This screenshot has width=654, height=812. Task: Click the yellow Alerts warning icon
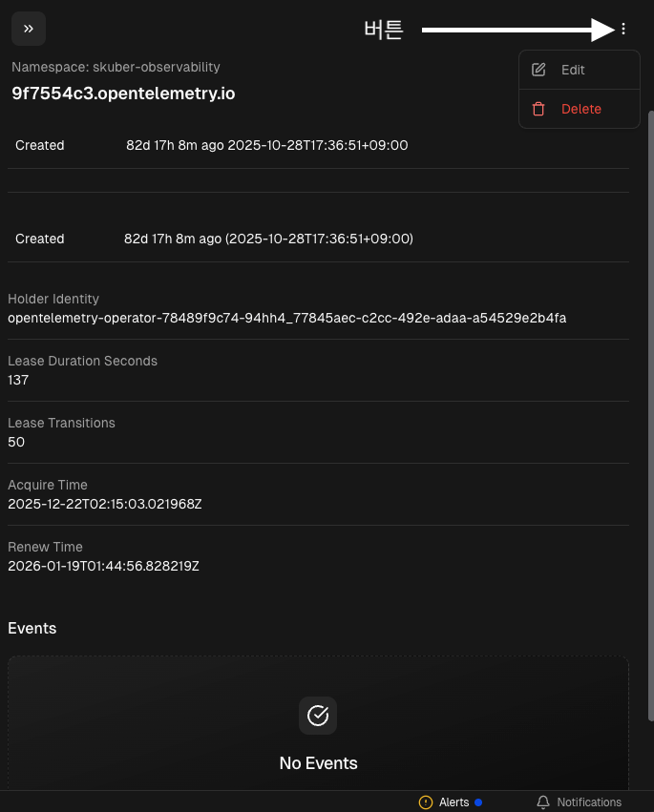point(426,802)
